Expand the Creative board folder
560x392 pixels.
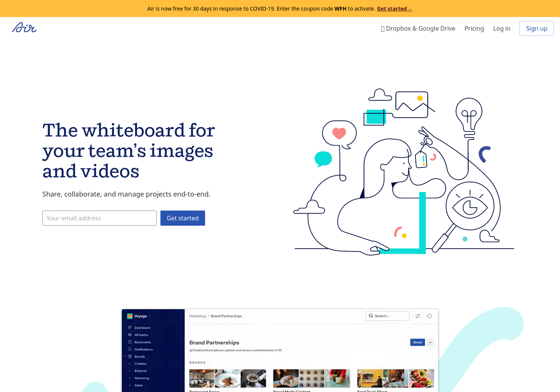click(130, 364)
